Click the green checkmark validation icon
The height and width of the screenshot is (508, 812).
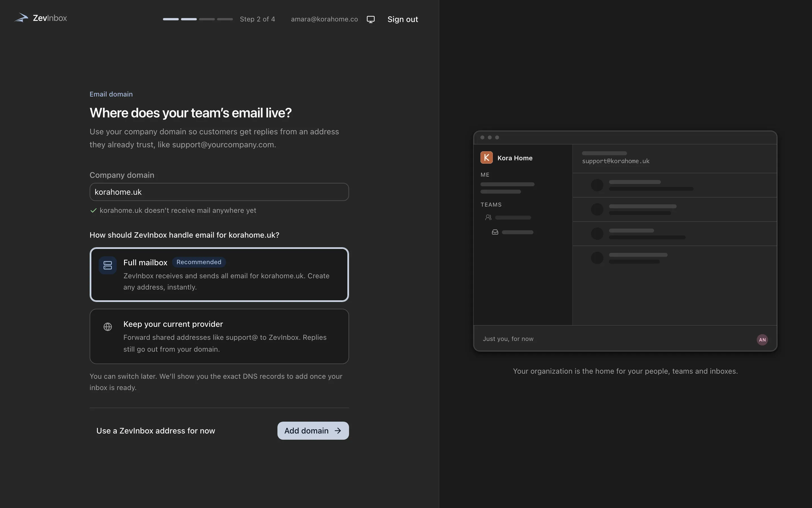(94, 210)
